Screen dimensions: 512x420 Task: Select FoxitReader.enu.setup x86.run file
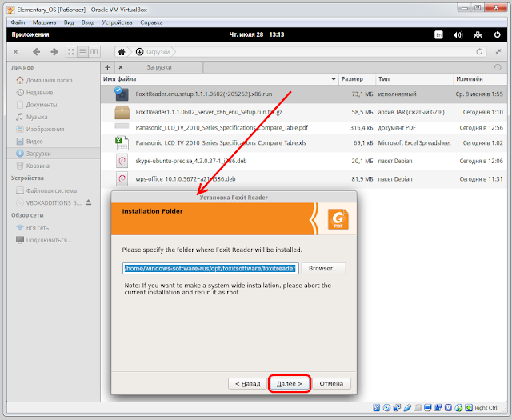point(304,94)
